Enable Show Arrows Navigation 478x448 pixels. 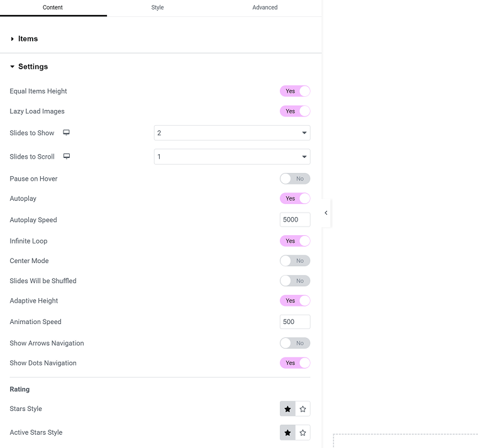click(295, 343)
